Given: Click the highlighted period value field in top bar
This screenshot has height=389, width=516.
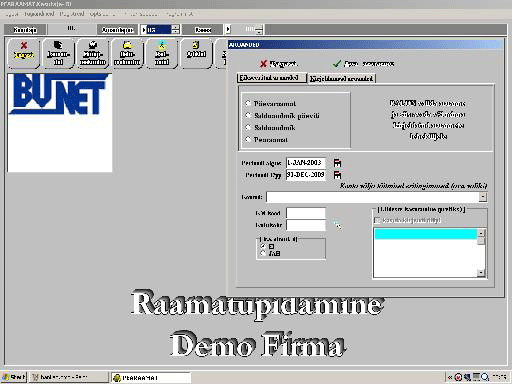Looking at the screenshot, I should [159, 30].
